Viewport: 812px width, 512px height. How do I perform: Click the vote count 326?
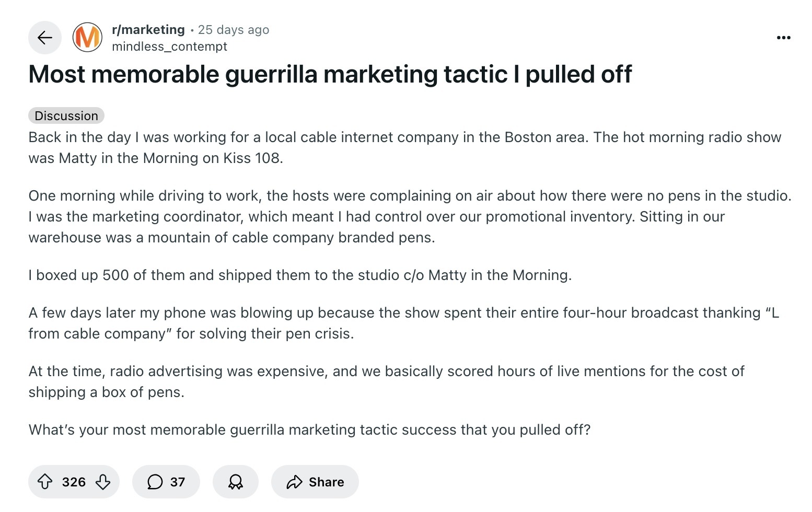click(74, 482)
